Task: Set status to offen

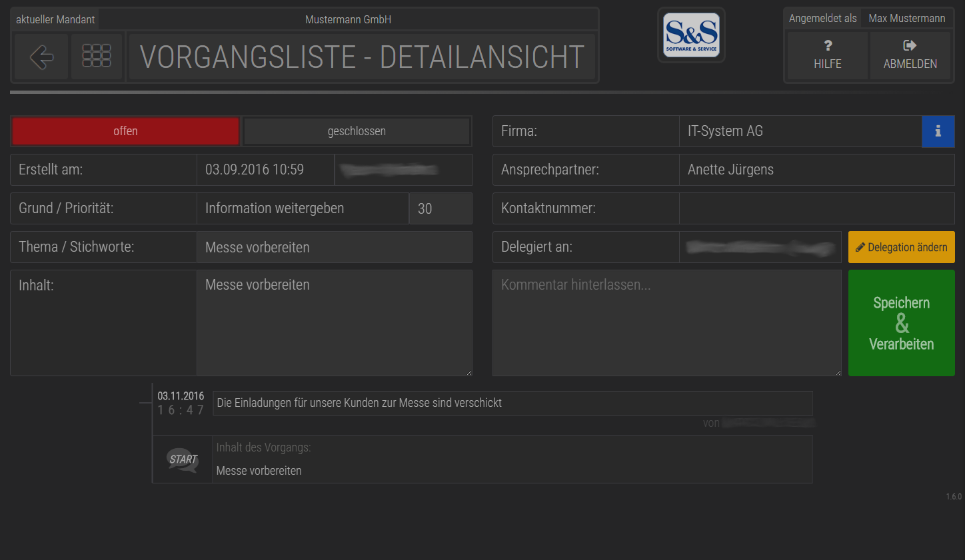Action: pyautogui.click(x=125, y=131)
